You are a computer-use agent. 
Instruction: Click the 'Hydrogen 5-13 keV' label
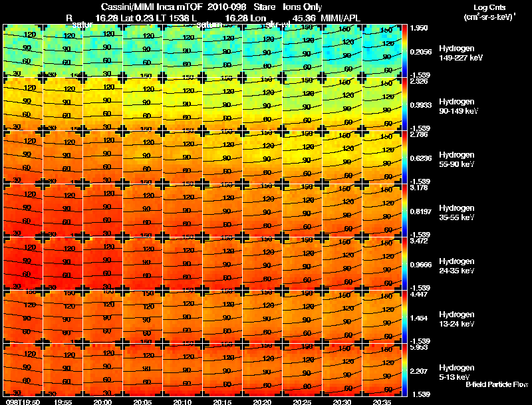point(457,372)
